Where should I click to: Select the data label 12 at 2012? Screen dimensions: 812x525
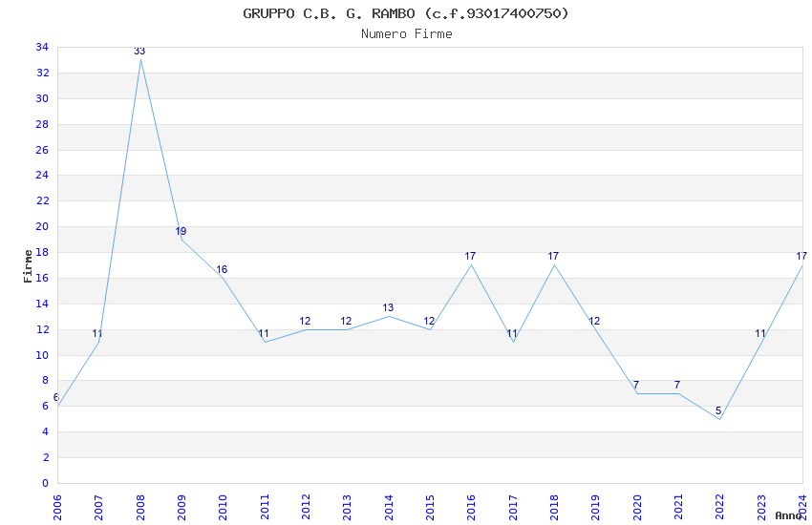point(305,322)
